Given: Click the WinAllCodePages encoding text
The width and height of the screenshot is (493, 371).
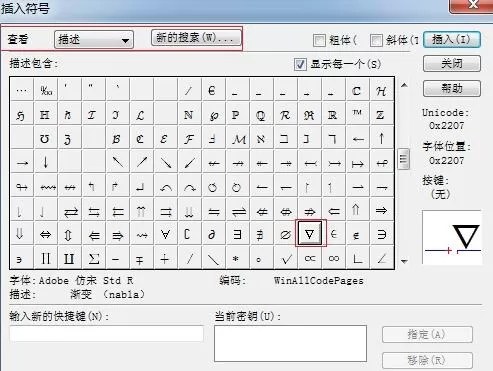Looking at the screenshot, I should [318, 281].
